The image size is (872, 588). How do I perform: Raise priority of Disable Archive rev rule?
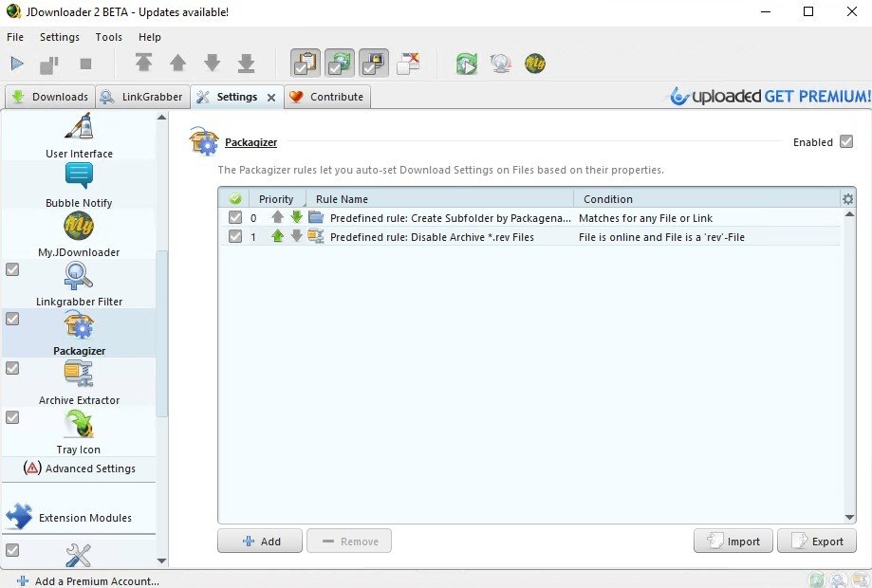tap(277, 236)
